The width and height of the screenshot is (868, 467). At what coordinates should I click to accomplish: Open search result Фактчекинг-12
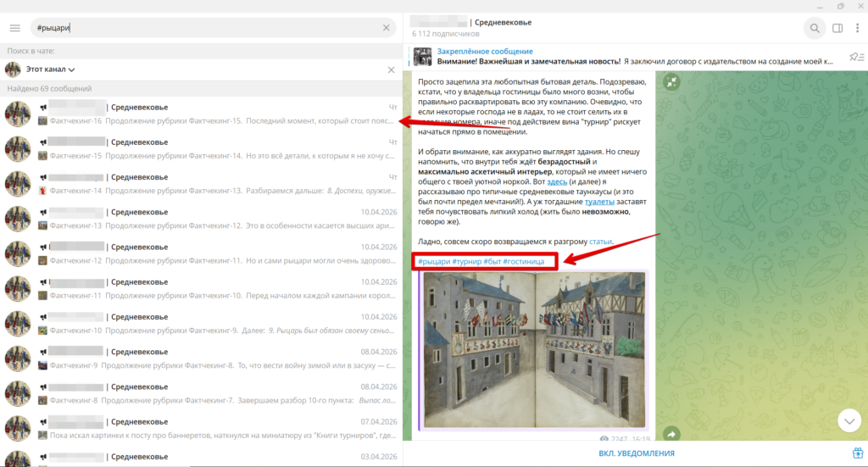pos(201,253)
